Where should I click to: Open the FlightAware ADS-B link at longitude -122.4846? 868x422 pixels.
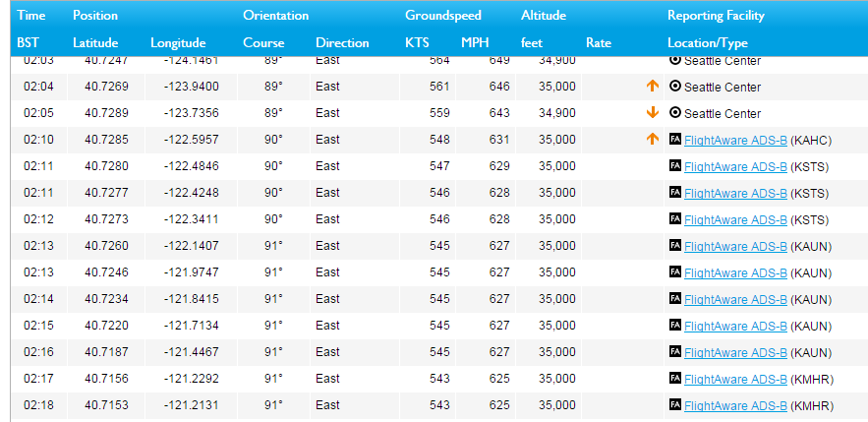[735, 166]
